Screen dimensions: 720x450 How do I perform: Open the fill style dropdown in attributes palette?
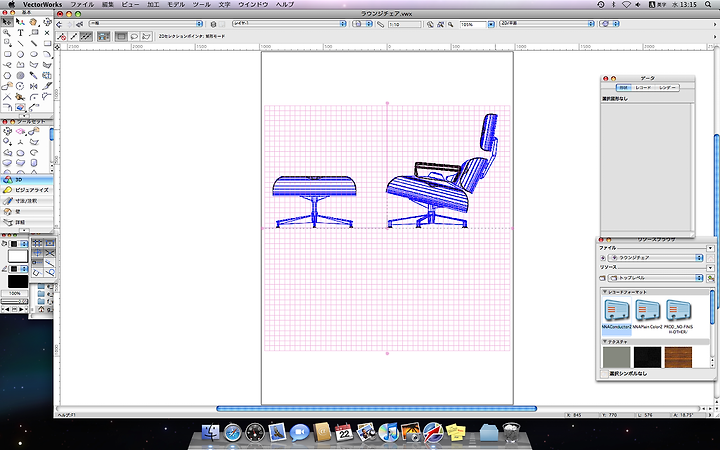[x=18, y=244]
